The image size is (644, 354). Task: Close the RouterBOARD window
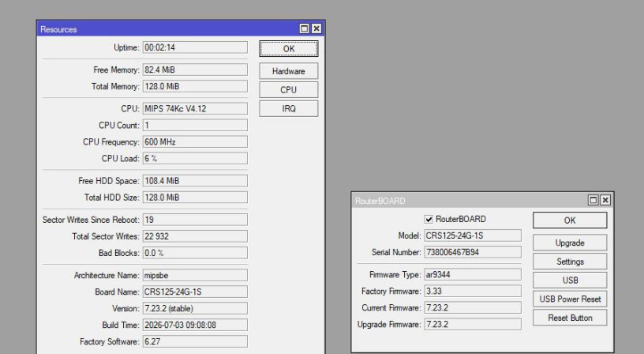coord(605,200)
